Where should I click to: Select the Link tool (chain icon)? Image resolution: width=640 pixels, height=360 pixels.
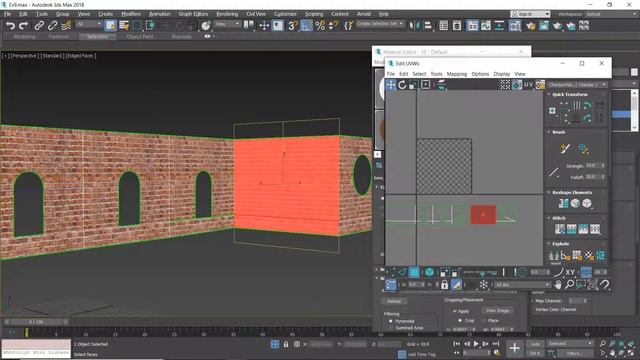[39, 26]
